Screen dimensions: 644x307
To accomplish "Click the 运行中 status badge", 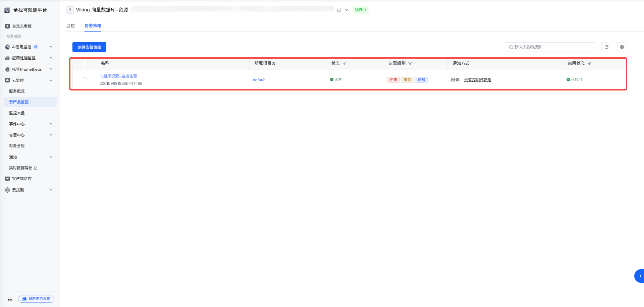I will point(361,10).
